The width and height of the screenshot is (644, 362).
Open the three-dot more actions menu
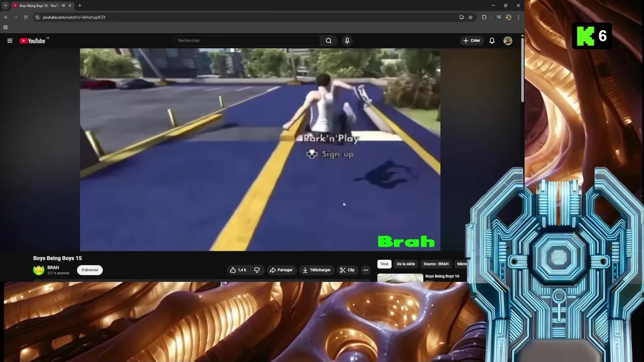(366, 270)
